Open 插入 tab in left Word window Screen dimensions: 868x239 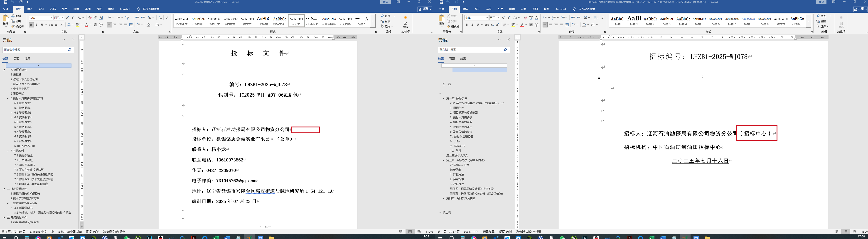[30, 9]
